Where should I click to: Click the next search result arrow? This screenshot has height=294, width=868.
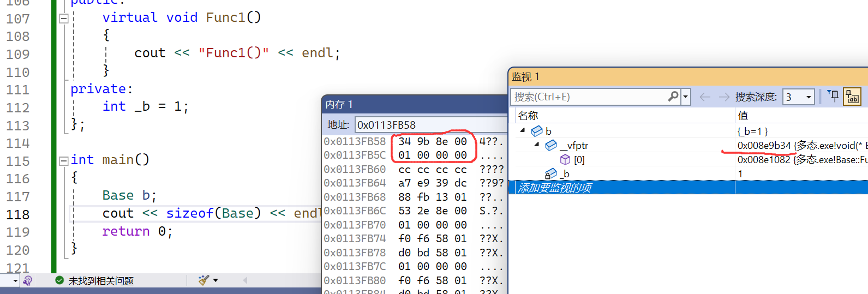(x=724, y=97)
